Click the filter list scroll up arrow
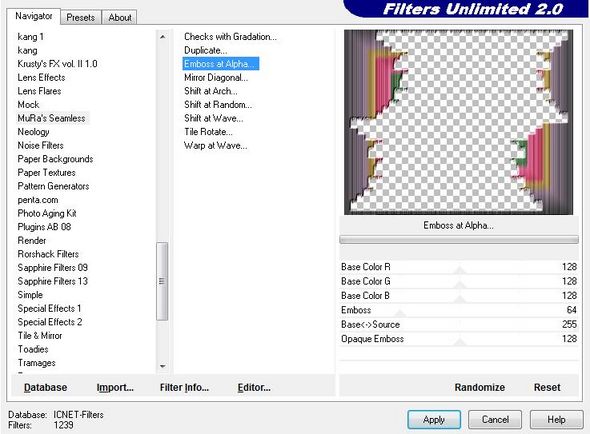590x434 pixels. (163, 37)
